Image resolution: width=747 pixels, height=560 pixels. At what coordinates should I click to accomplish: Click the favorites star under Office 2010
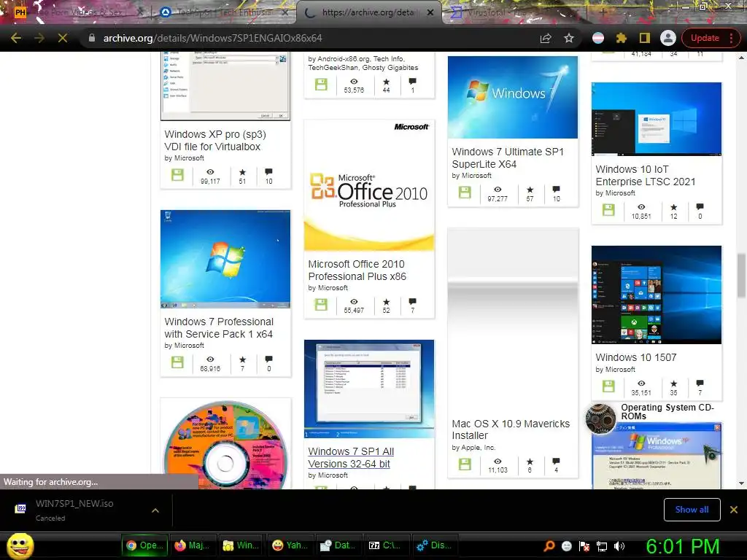tap(386, 302)
